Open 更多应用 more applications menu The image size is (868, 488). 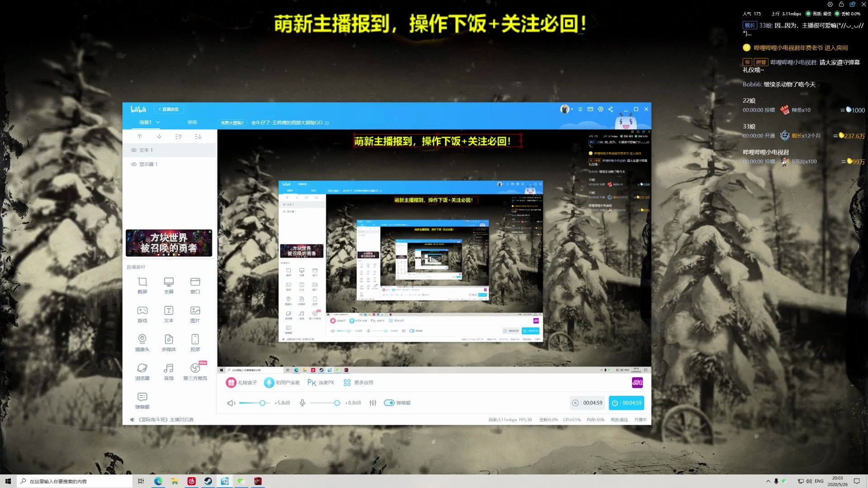359,382
